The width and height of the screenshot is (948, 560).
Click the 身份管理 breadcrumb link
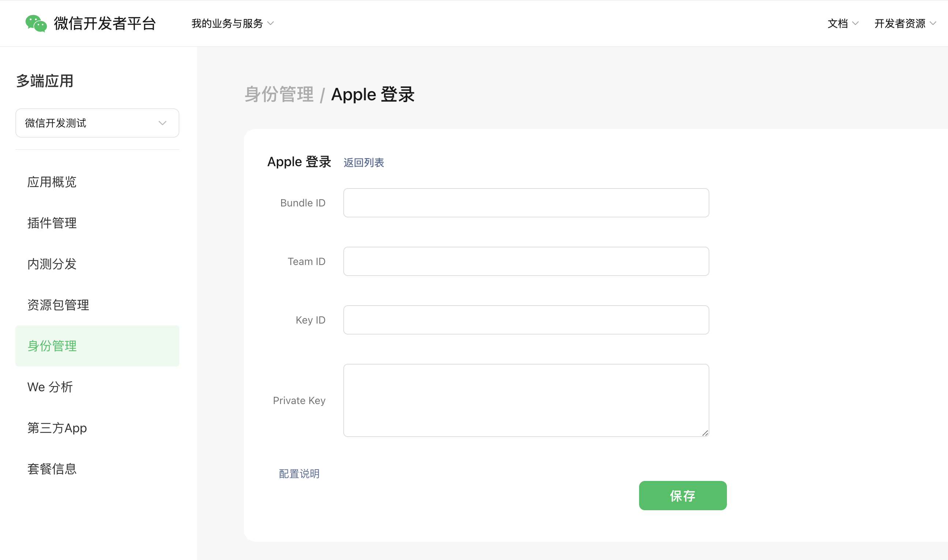coord(279,94)
